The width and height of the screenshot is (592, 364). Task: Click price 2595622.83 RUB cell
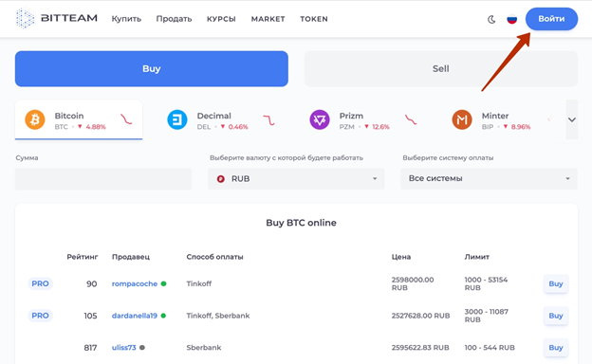420,347
